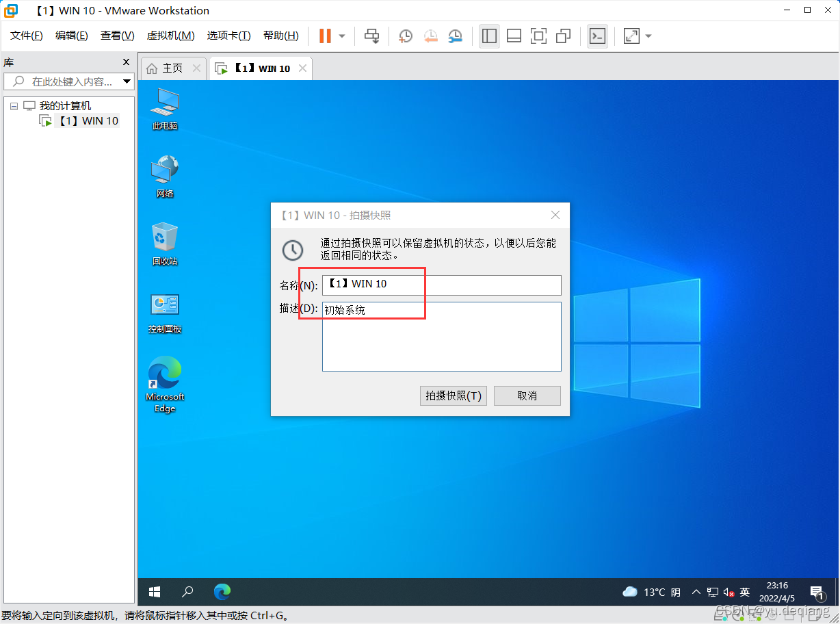Image resolution: width=840 pixels, height=624 pixels.
Task: Open the 帮助(H) menu
Action: [281, 36]
